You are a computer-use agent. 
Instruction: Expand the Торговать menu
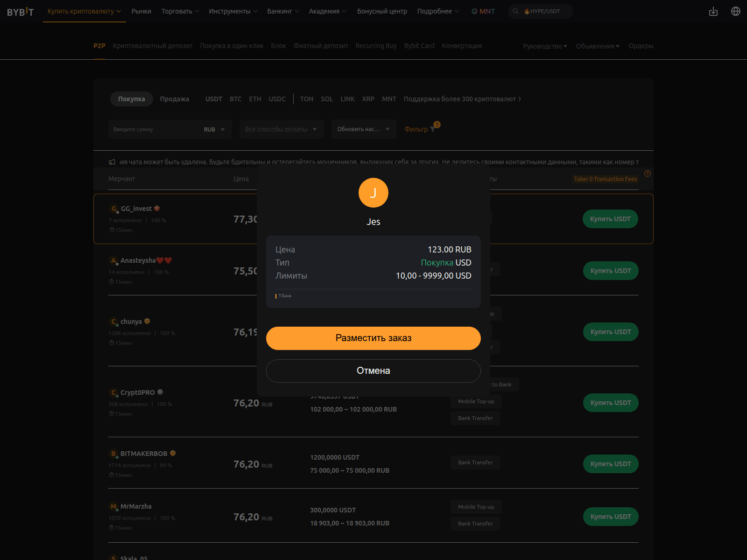180,11
